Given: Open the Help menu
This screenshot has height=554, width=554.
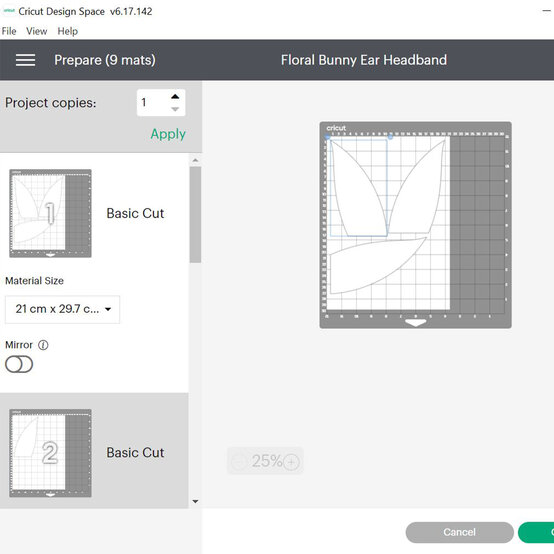Looking at the screenshot, I should 67,31.
